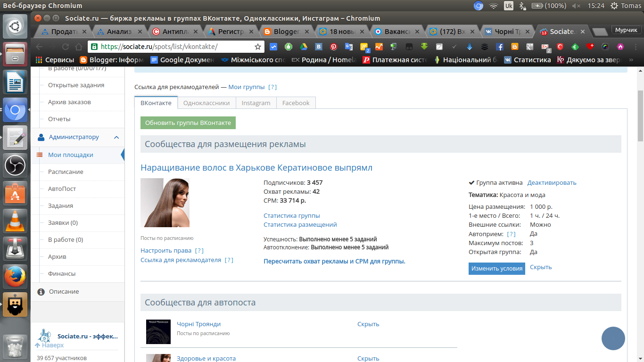Switch to the Чорні Троянди VK browser tab

tap(507, 32)
